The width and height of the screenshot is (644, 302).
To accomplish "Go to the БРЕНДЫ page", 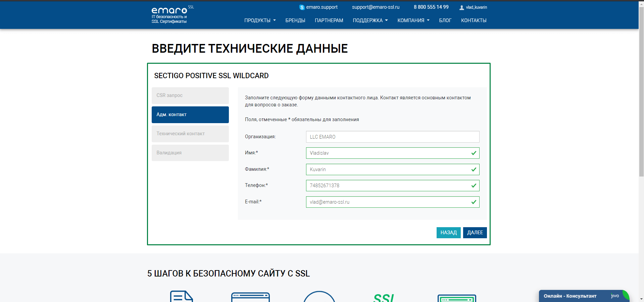I will point(295,20).
